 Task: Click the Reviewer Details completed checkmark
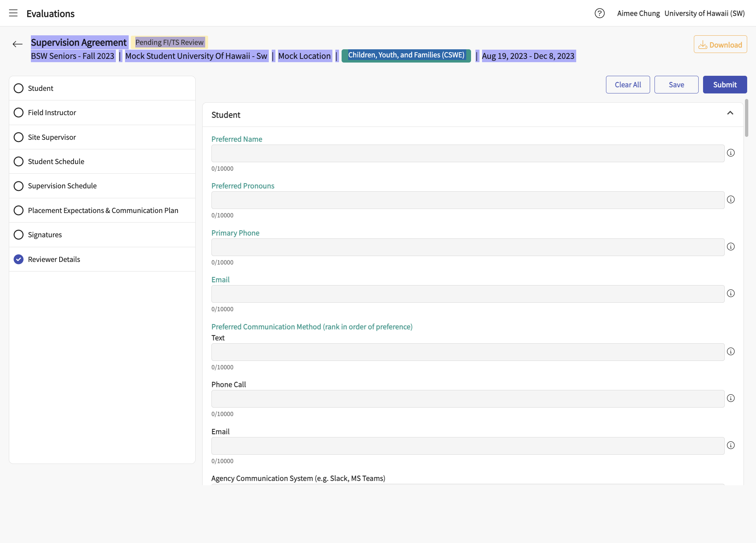point(18,259)
